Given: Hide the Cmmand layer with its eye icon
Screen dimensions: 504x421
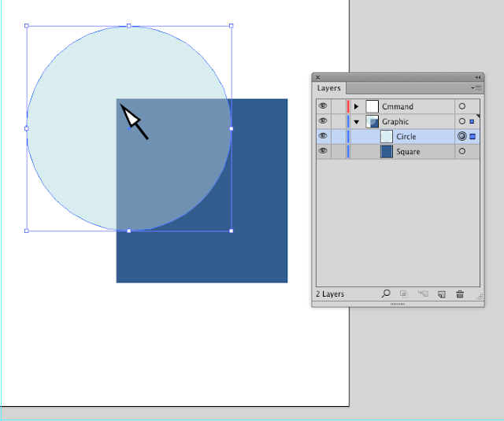Looking at the screenshot, I should pos(323,106).
